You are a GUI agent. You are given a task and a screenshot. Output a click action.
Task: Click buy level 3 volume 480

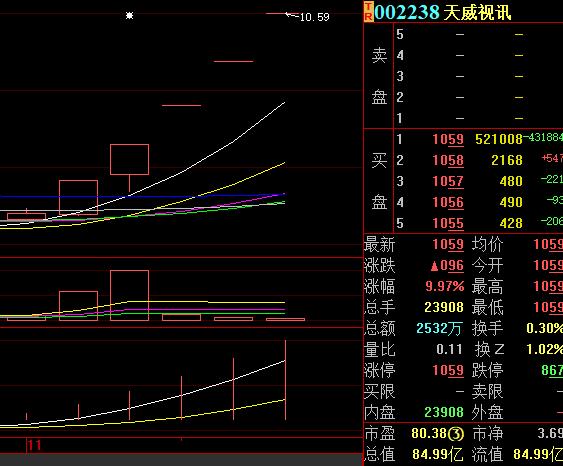[x=511, y=181]
